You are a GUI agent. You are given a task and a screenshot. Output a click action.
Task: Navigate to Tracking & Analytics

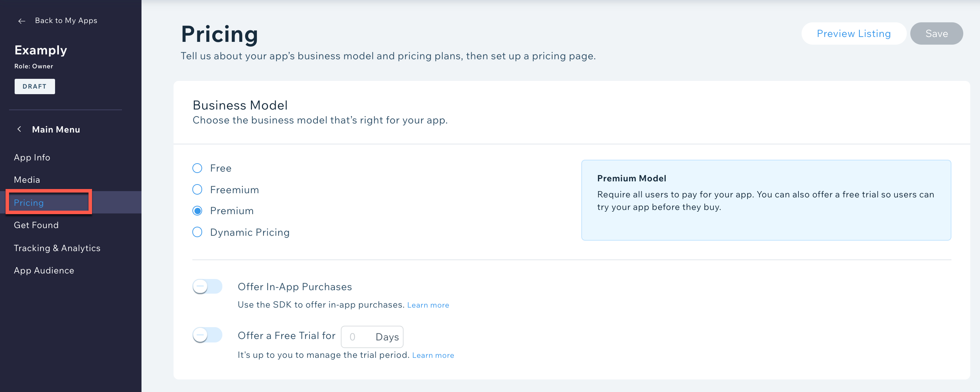[x=57, y=248]
